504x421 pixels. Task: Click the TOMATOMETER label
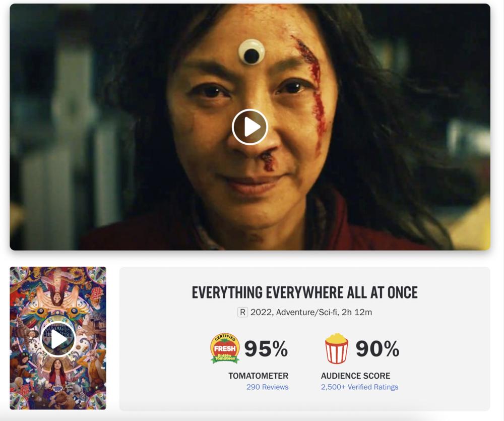(259, 376)
